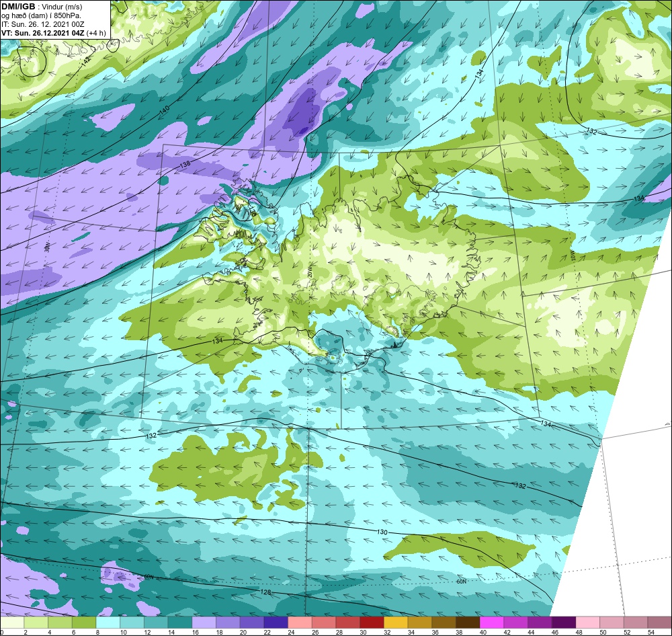Select the 36–38 m/s brown legend swatch
Image resolution: width=672 pixels, height=636 pixels.
tap(444, 623)
